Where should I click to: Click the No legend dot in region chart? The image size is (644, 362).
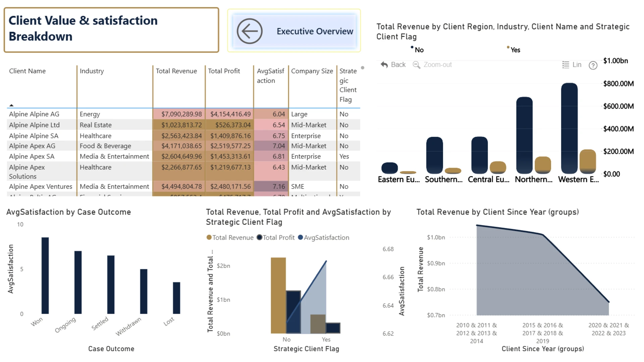tap(412, 47)
